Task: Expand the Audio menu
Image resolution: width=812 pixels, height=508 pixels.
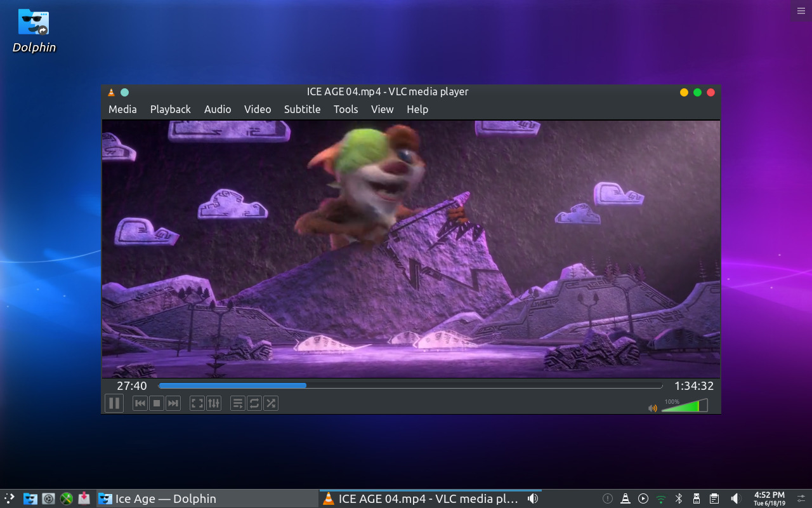Action: 218,109
